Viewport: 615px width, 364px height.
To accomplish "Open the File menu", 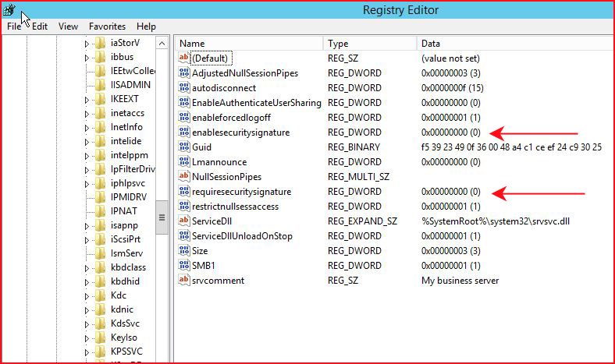I will pyautogui.click(x=14, y=27).
